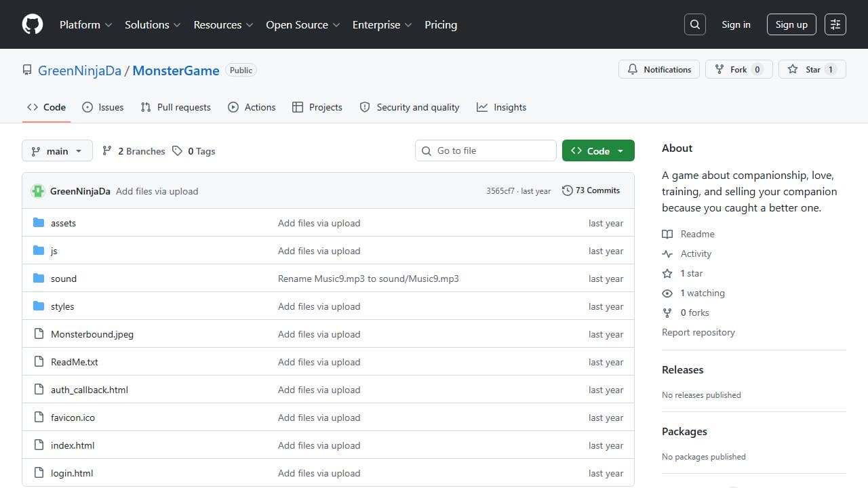Click file icon next to login.html
The image size is (868, 488).
(x=39, y=473)
